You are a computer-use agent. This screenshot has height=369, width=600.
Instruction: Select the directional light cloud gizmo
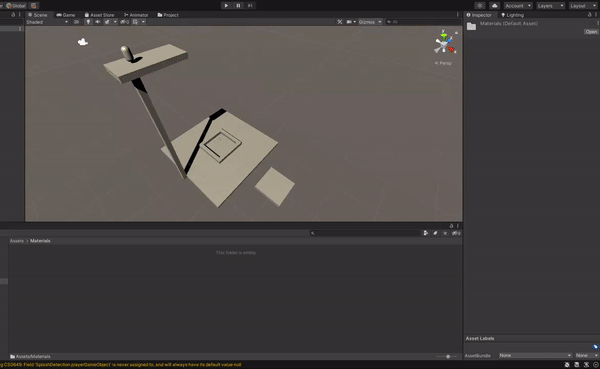pyautogui.click(x=83, y=42)
